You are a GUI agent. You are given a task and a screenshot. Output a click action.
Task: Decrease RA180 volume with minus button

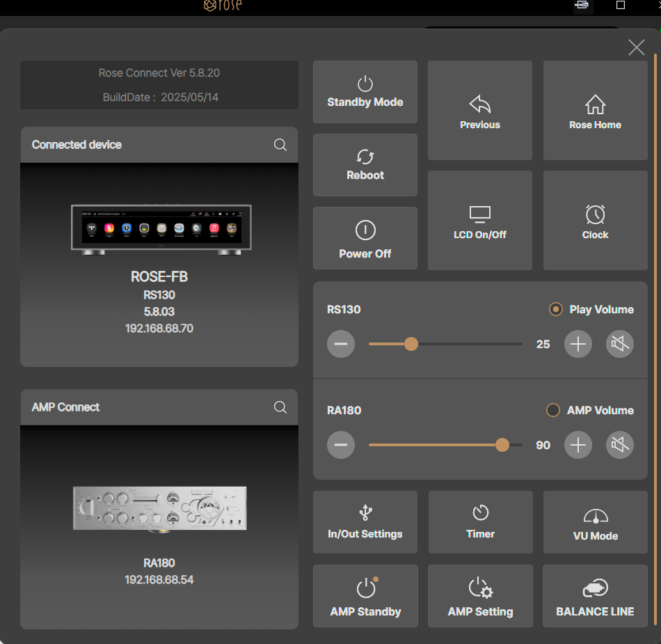click(x=341, y=445)
